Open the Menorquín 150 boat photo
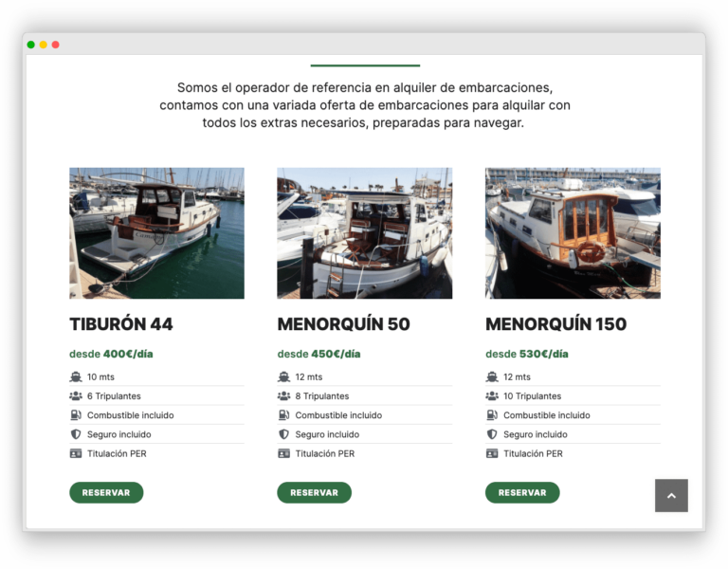Screen dimensions: 728x569 click(573, 233)
